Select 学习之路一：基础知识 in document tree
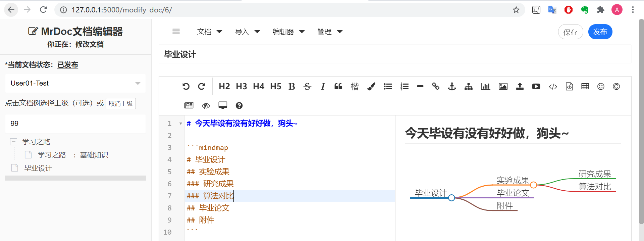The width and height of the screenshot is (644, 241). (x=73, y=155)
